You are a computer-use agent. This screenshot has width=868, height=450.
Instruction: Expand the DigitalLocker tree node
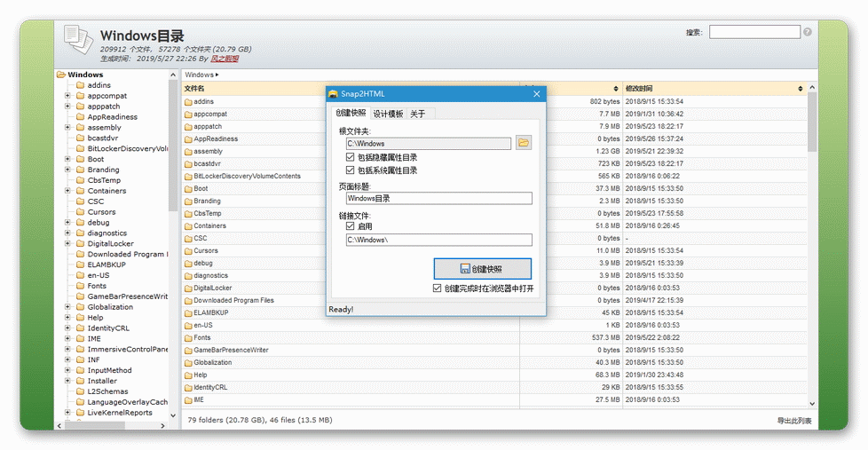coord(67,243)
